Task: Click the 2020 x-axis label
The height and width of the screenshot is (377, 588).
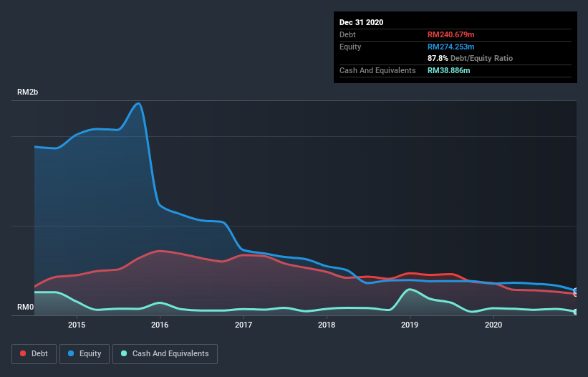Action: pyautogui.click(x=493, y=325)
